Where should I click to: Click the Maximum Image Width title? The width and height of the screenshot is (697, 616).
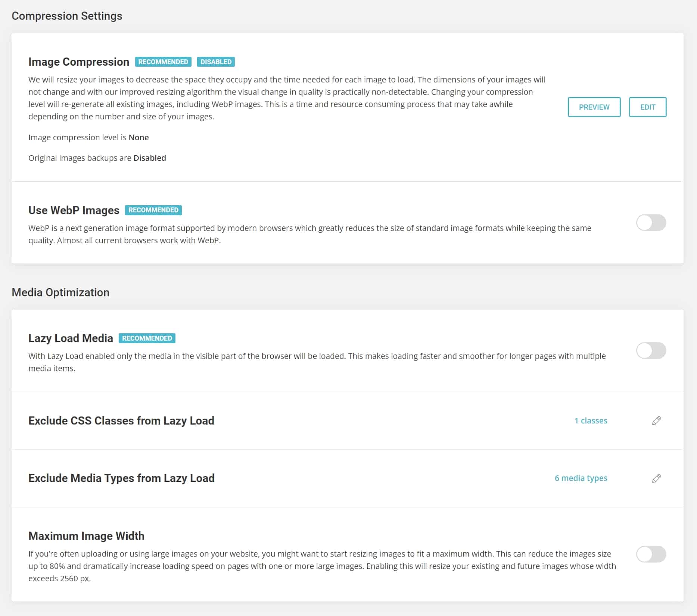[x=86, y=536]
